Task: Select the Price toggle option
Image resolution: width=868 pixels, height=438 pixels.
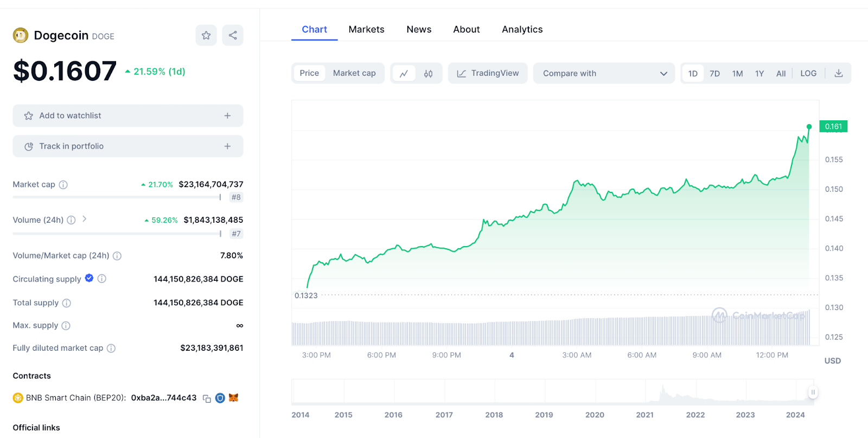Action: pyautogui.click(x=309, y=73)
